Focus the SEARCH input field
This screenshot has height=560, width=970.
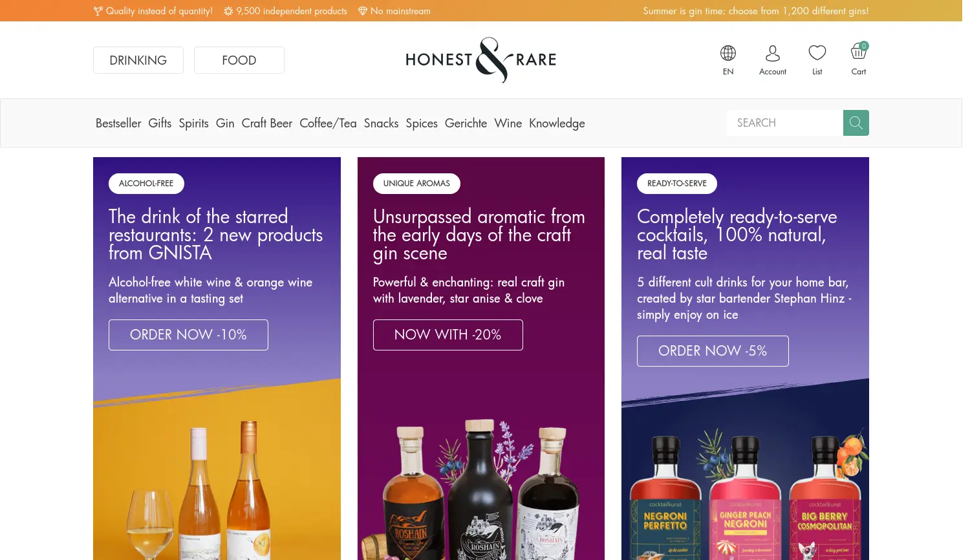[785, 123]
